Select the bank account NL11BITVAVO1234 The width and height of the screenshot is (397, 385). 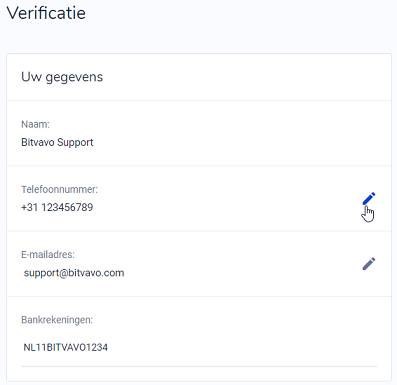click(x=66, y=347)
